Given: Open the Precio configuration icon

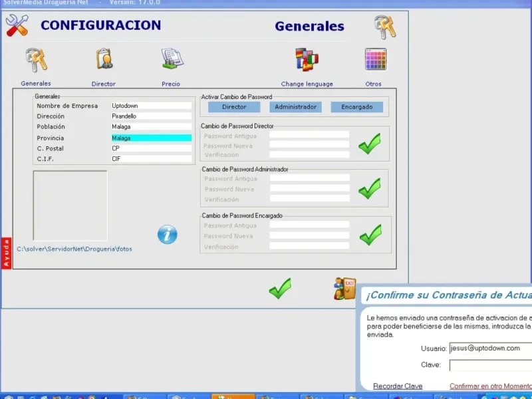Looking at the screenshot, I should (172, 59).
